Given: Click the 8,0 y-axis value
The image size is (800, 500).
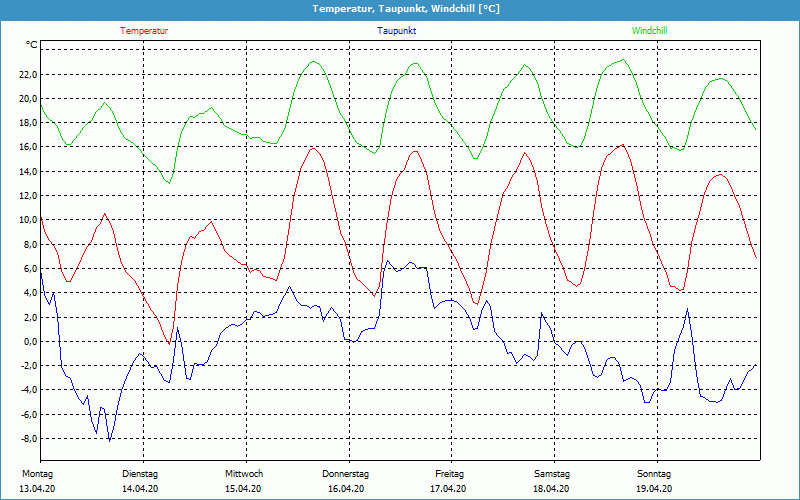Looking at the screenshot, I should point(30,244).
